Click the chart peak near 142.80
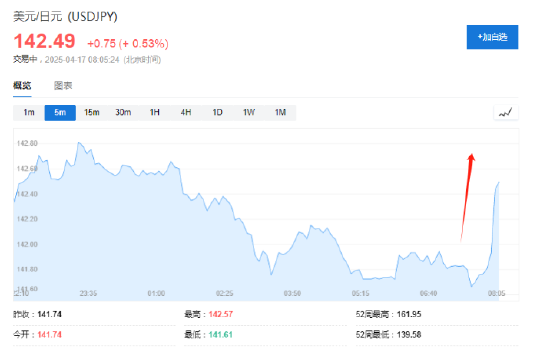The width and height of the screenshot is (550, 361). click(x=79, y=142)
